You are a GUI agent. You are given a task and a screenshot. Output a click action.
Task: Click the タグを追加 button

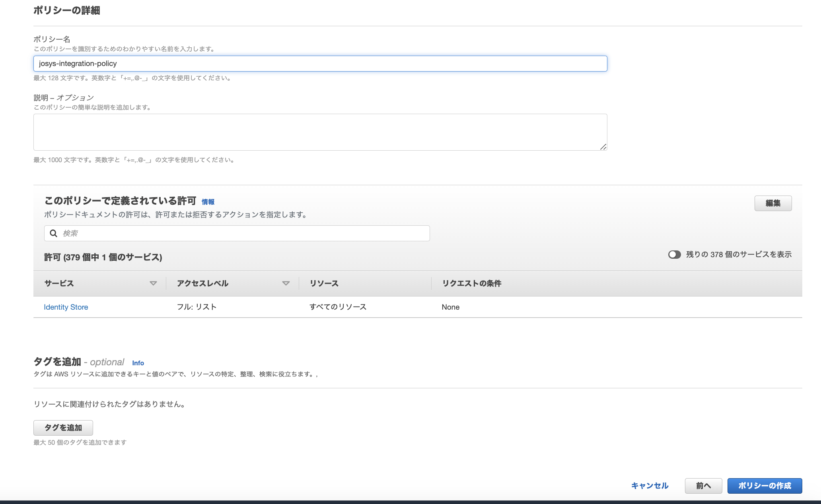(63, 428)
